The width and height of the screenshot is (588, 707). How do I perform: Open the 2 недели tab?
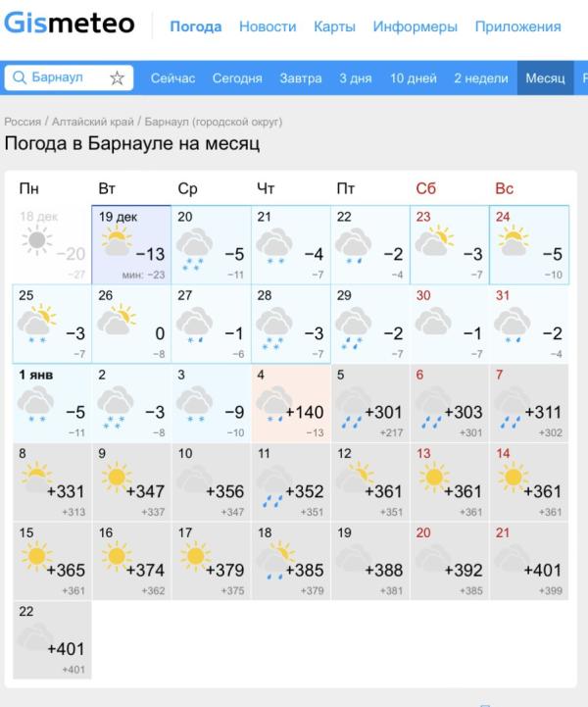(x=481, y=78)
